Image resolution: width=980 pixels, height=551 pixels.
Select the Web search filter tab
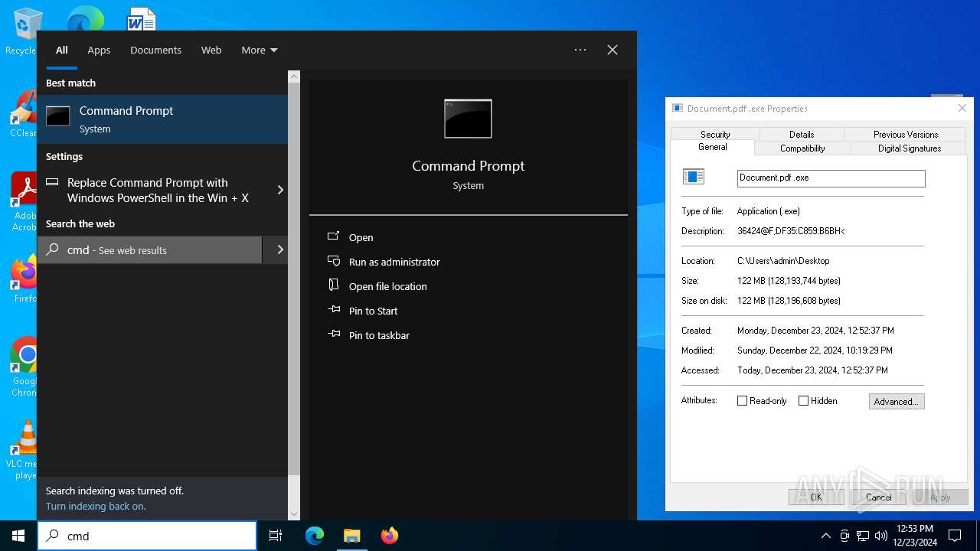211,50
